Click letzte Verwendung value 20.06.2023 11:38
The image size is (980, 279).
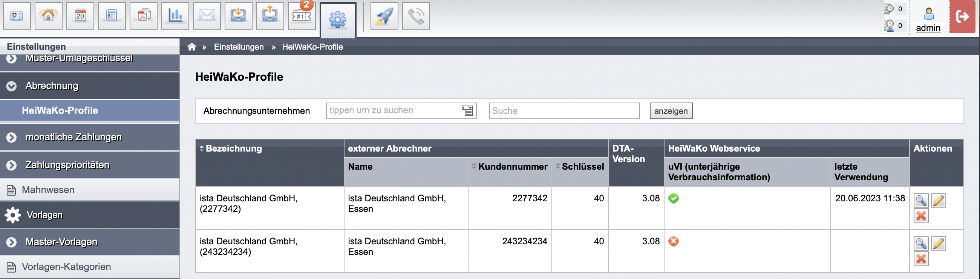coord(870,198)
